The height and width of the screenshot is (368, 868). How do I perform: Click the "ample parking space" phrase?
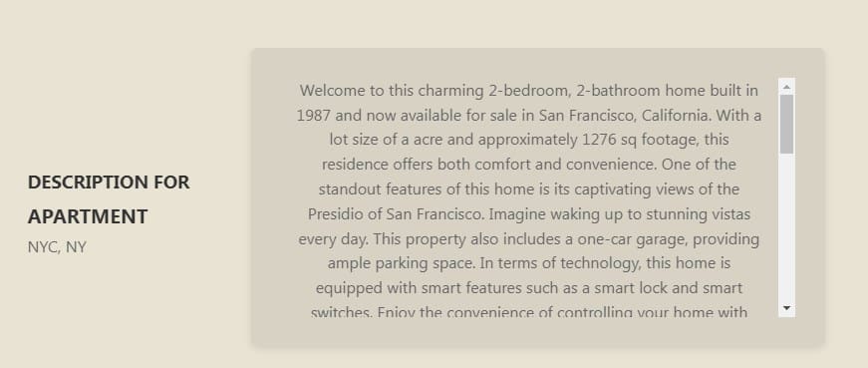coord(402,263)
